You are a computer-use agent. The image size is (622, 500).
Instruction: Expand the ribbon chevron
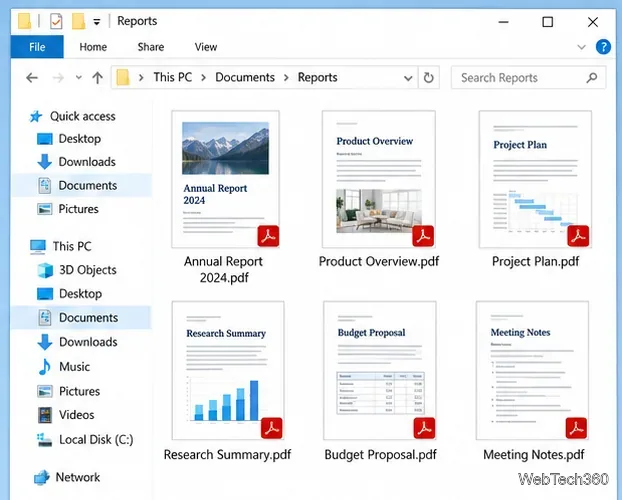click(x=582, y=47)
